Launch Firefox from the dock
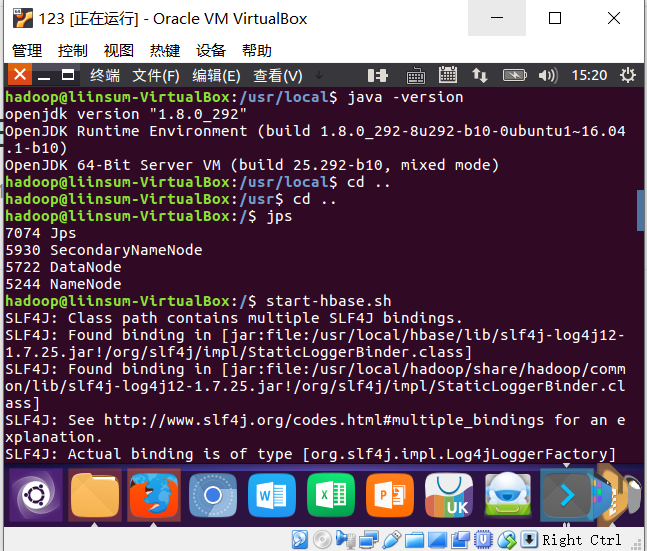The width and height of the screenshot is (647, 551). point(154,494)
